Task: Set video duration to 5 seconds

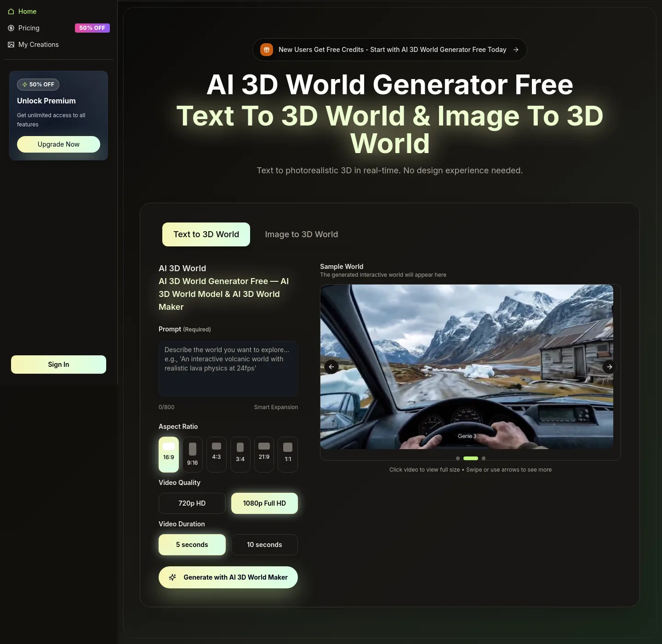Action: click(192, 545)
